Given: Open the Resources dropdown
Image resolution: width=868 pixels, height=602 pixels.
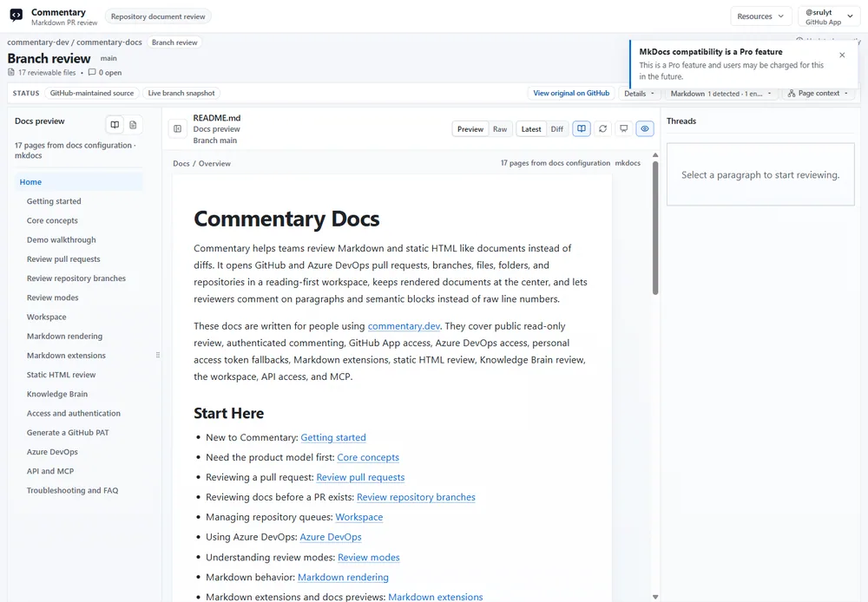Looking at the screenshot, I should pos(760,16).
